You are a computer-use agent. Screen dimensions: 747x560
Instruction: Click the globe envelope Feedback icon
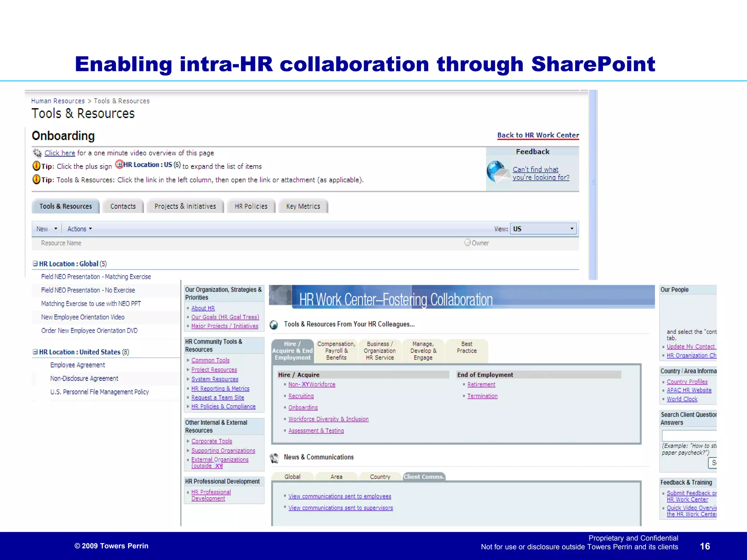point(498,172)
